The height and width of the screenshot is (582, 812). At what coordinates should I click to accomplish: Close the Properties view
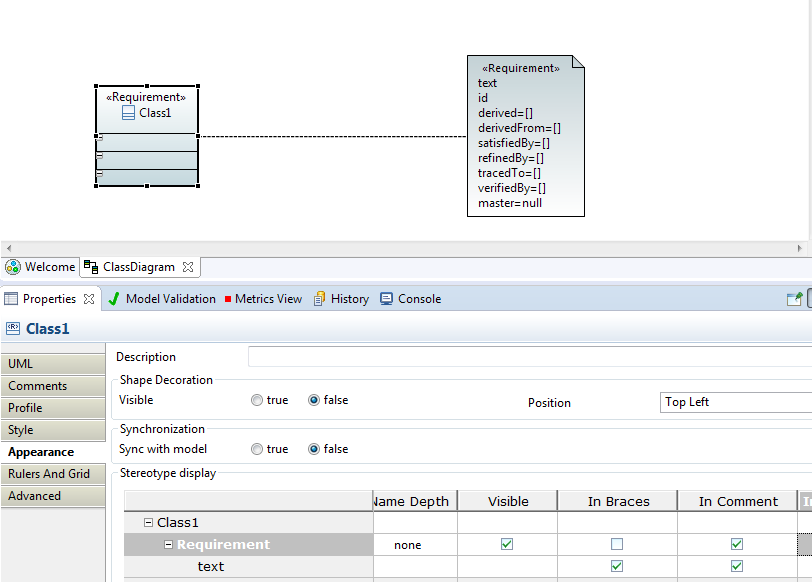89,299
